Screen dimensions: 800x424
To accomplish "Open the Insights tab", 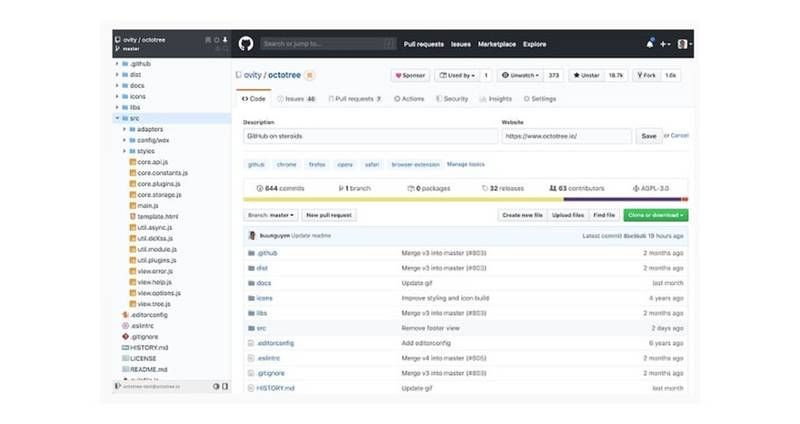I will tap(496, 99).
